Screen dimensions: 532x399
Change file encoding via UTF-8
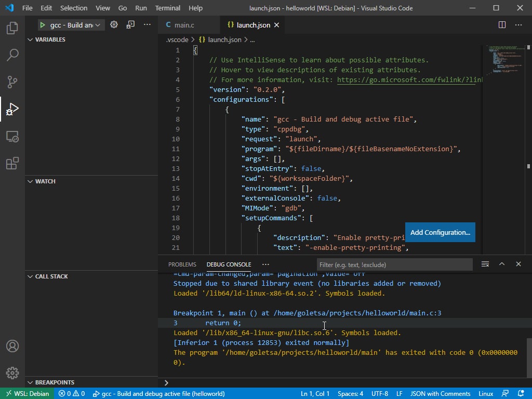click(x=379, y=394)
